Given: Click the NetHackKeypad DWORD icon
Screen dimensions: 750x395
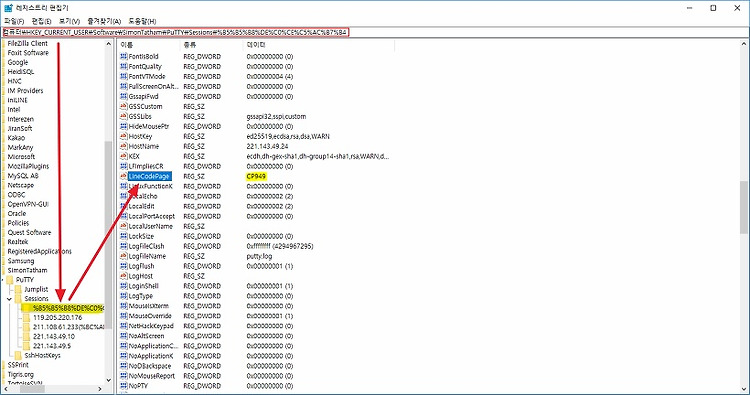Looking at the screenshot, I should coord(123,326).
